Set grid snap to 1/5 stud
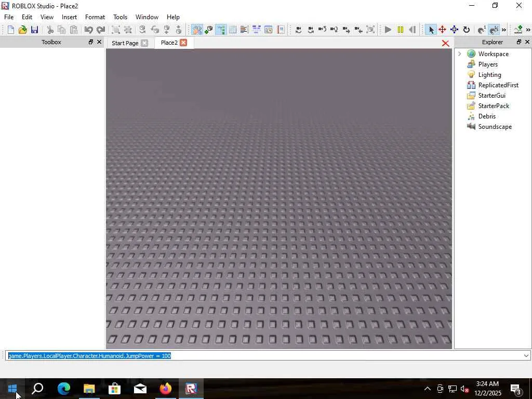The width and height of the screenshot is (532, 399). tap(495, 30)
